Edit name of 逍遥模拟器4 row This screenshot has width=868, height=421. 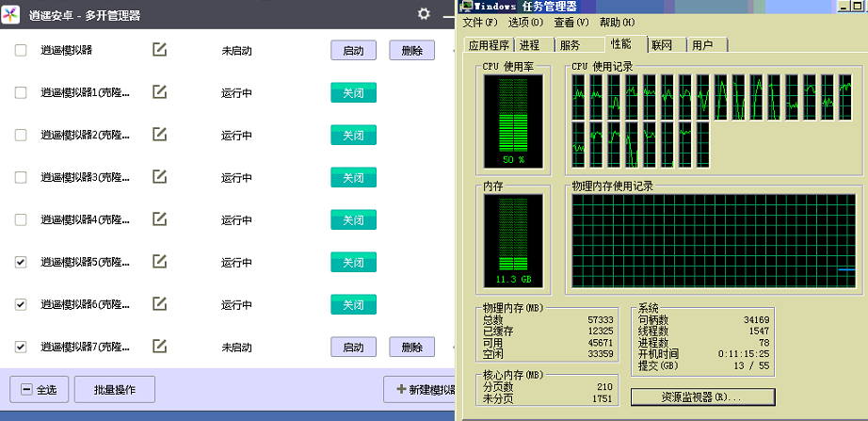click(159, 219)
